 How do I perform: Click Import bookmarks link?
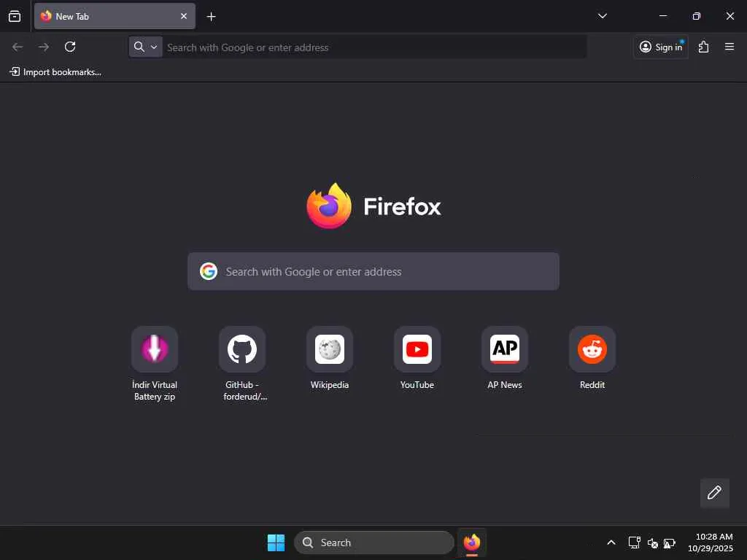tap(55, 72)
